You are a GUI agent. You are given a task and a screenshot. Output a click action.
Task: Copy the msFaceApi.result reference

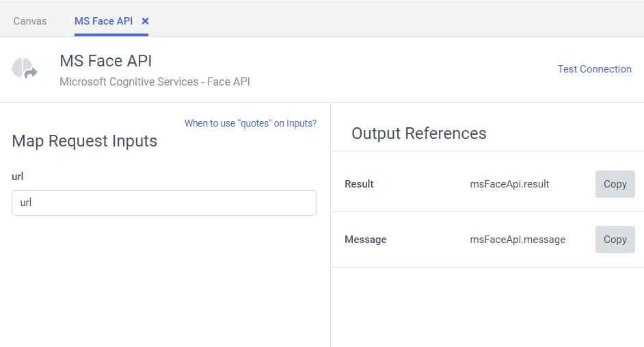click(615, 184)
